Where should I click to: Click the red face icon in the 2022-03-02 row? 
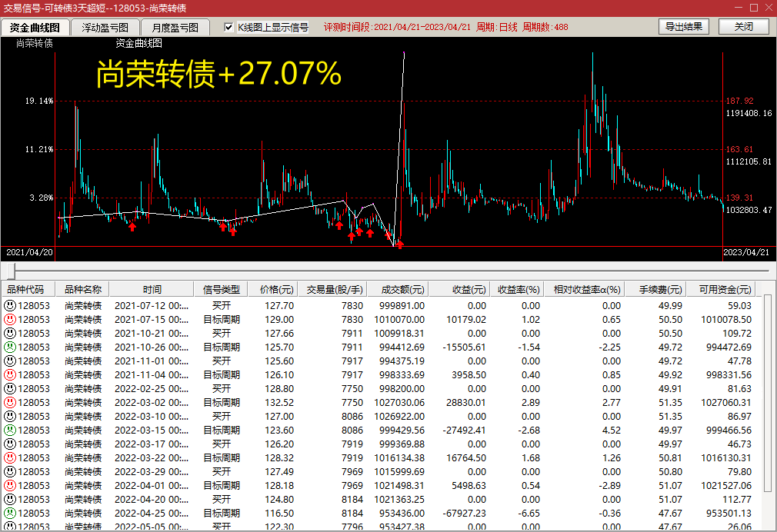[x=10, y=402]
